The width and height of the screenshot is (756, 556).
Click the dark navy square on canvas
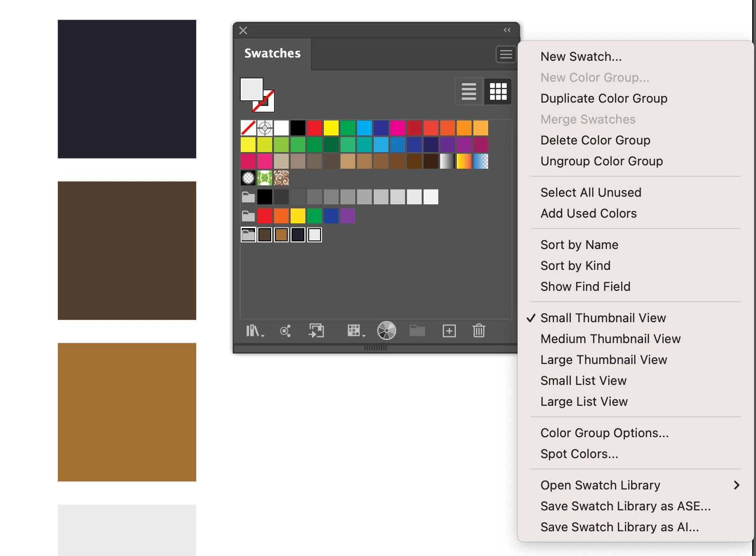[x=127, y=89]
